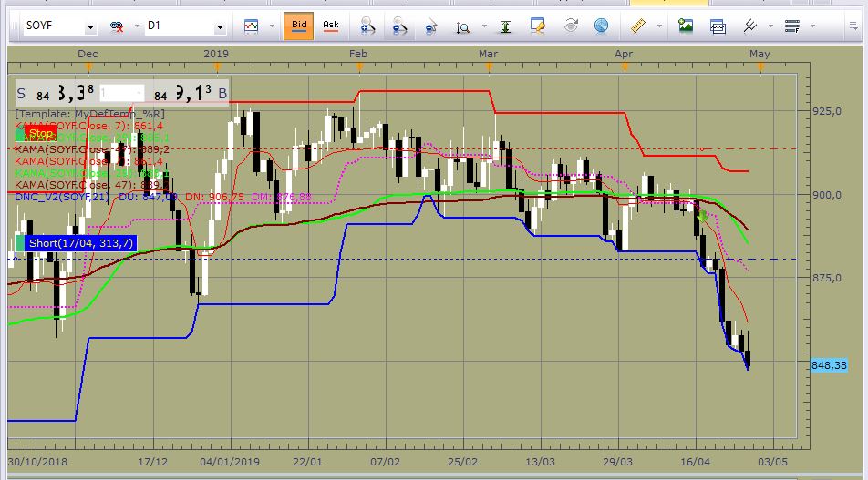Click the zoom in magnifier icon

click(367, 26)
